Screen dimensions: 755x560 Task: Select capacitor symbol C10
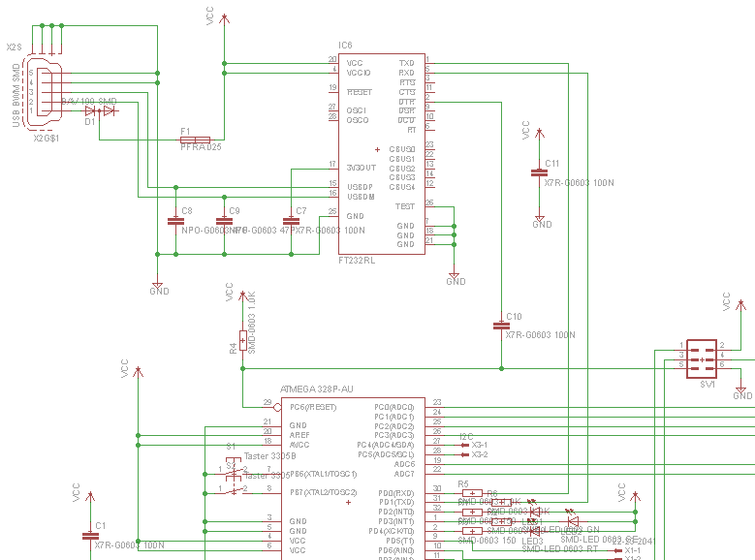[x=502, y=327]
